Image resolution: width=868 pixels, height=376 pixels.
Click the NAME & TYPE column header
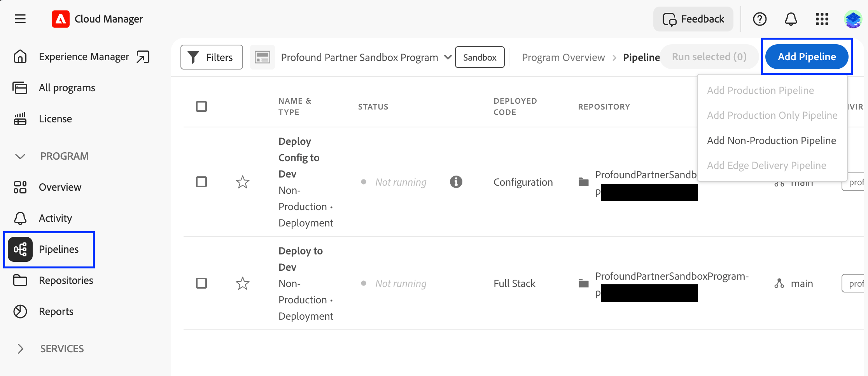pos(295,106)
